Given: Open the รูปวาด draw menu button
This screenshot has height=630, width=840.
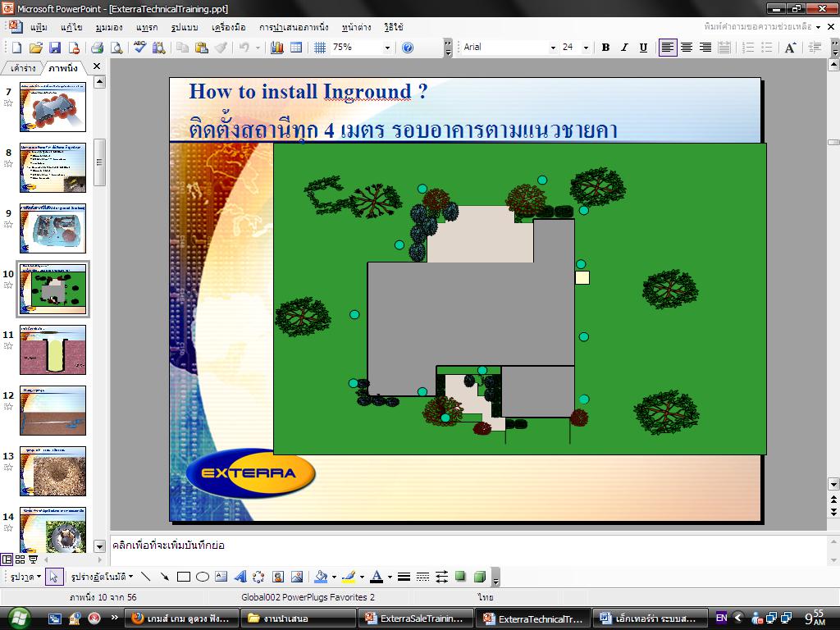Looking at the screenshot, I should (25, 577).
